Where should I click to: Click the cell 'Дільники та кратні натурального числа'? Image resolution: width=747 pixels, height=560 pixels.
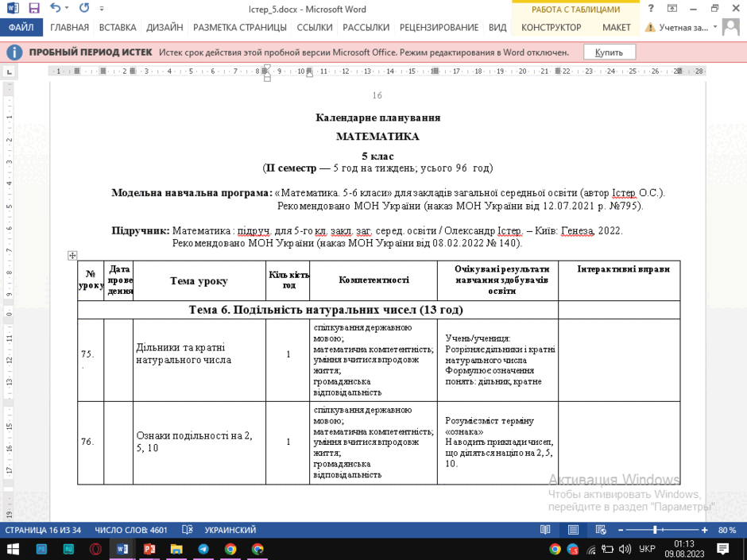click(199, 360)
